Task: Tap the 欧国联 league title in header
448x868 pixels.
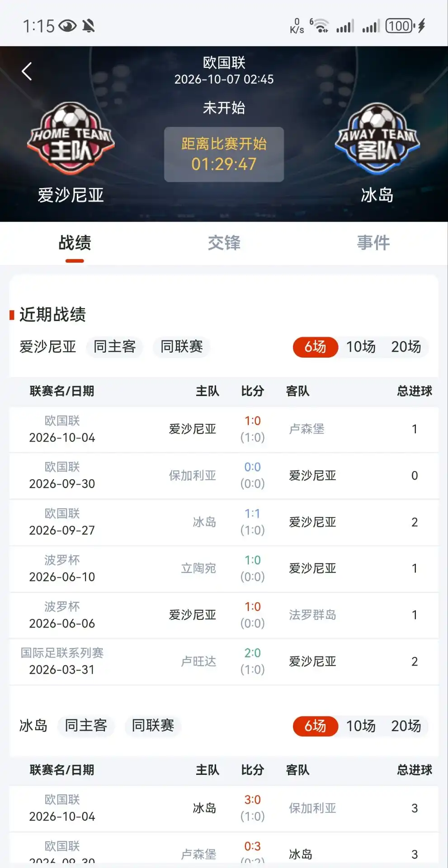Action: [x=224, y=62]
